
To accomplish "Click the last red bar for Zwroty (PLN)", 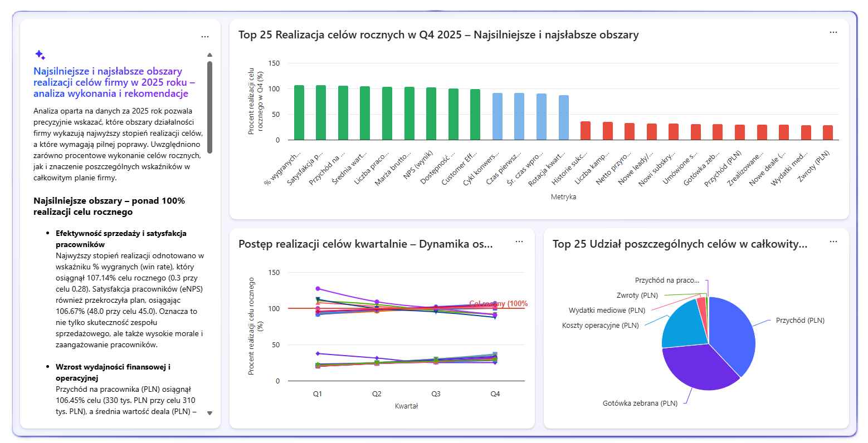I will 828,132.
